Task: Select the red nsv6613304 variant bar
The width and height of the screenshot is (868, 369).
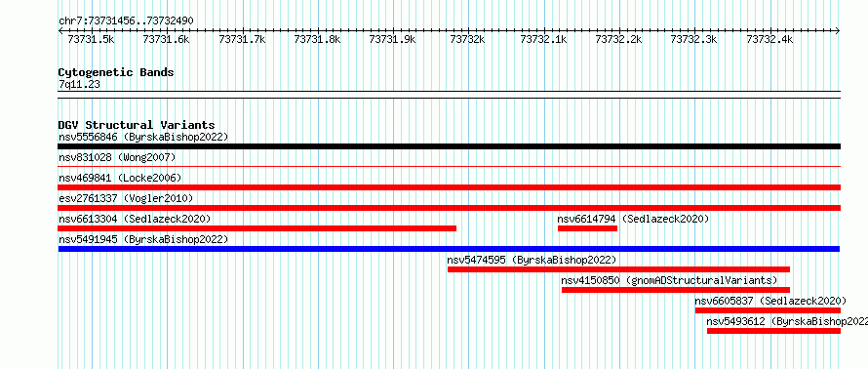Action: pyautogui.click(x=257, y=228)
